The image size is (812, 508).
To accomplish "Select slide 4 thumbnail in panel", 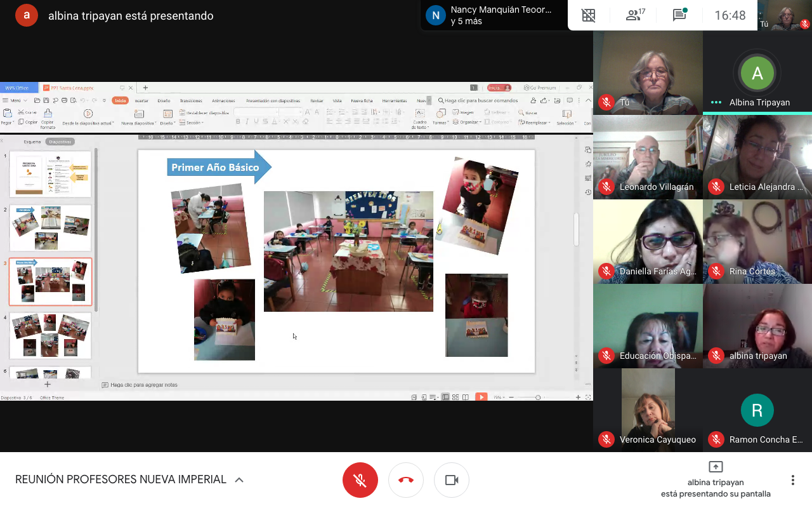I will (x=50, y=335).
